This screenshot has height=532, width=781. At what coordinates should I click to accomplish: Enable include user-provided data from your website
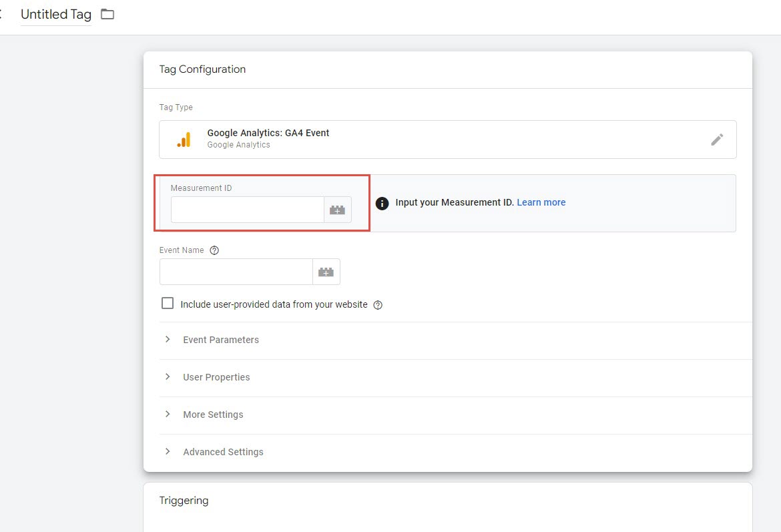[167, 303]
